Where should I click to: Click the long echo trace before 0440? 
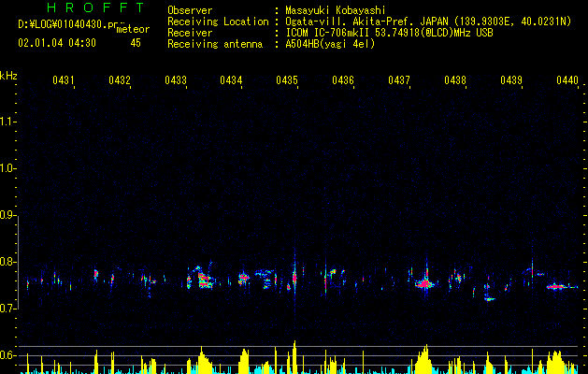click(562, 287)
